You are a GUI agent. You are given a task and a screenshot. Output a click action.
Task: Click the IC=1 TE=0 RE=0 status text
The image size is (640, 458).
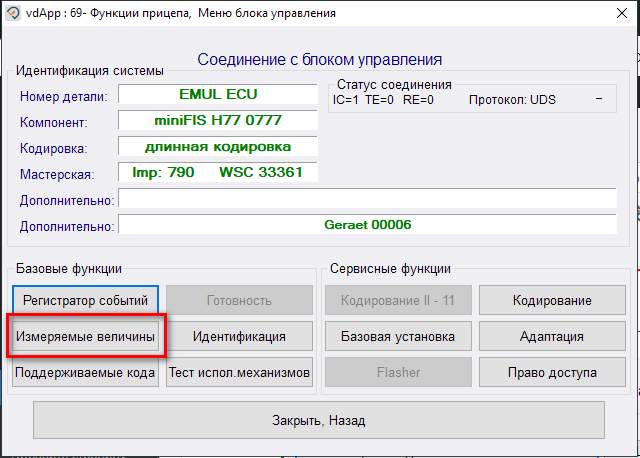(x=383, y=100)
